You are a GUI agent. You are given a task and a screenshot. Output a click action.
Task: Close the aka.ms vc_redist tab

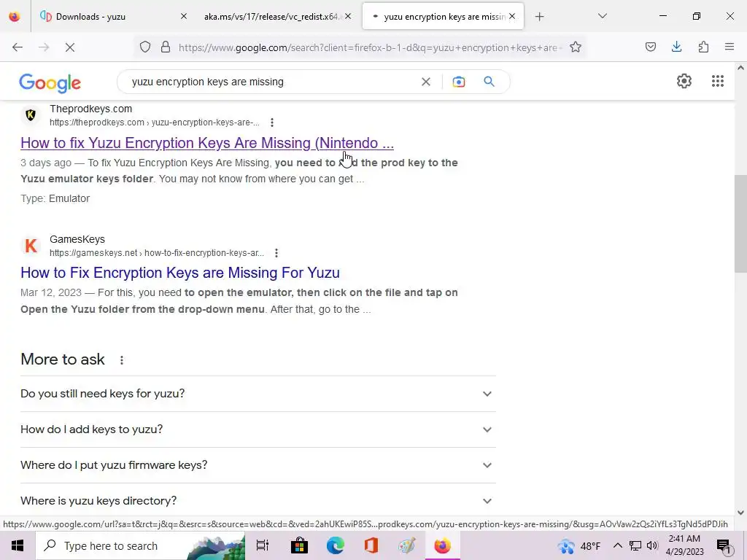point(348,16)
